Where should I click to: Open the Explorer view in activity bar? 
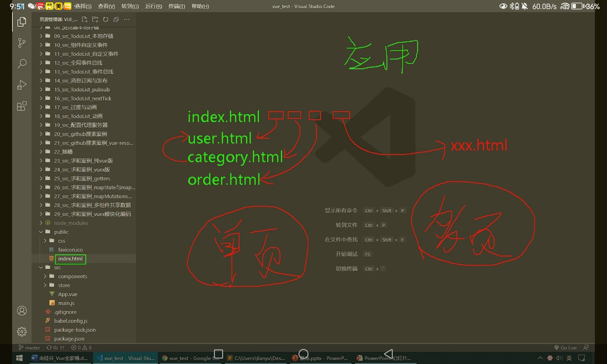pos(22,22)
